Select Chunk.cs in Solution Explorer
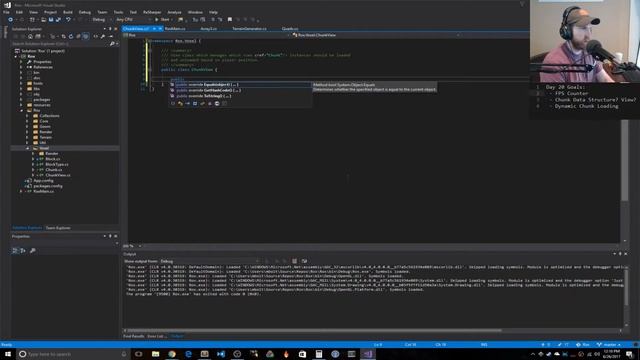Viewport: 640px width, 360px height. (x=53, y=169)
